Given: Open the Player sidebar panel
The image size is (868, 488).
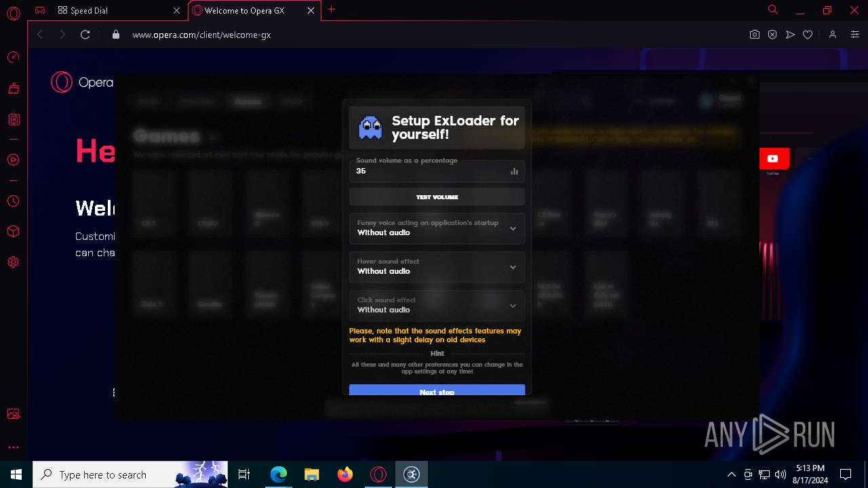Looking at the screenshot, I should pos(13,160).
